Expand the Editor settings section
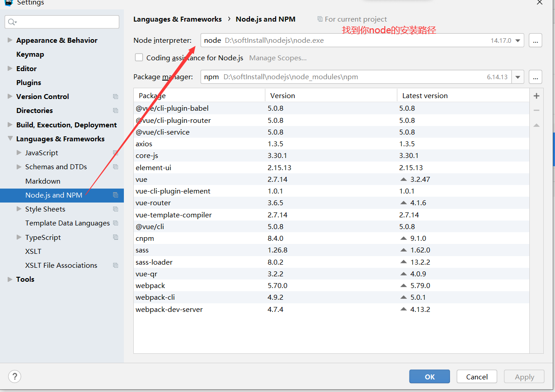This screenshot has width=555, height=392. point(10,68)
